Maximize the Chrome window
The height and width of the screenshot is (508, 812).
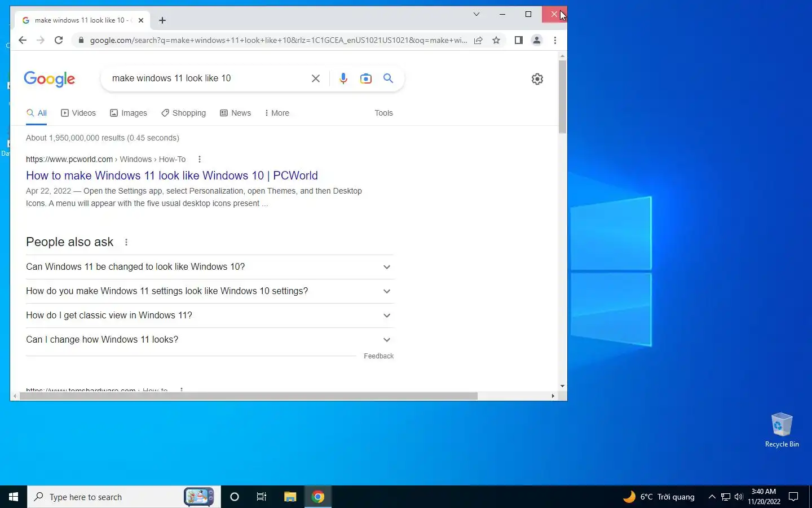528,14
